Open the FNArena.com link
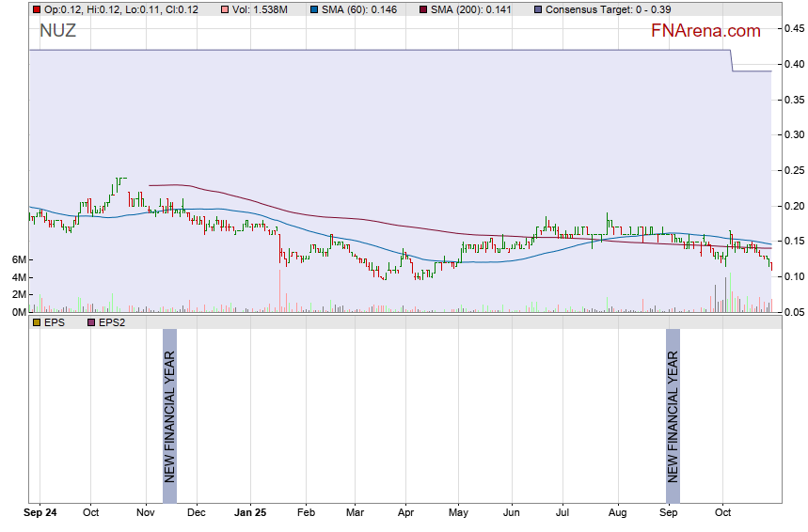808x532 pixels. [x=705, y=31]
